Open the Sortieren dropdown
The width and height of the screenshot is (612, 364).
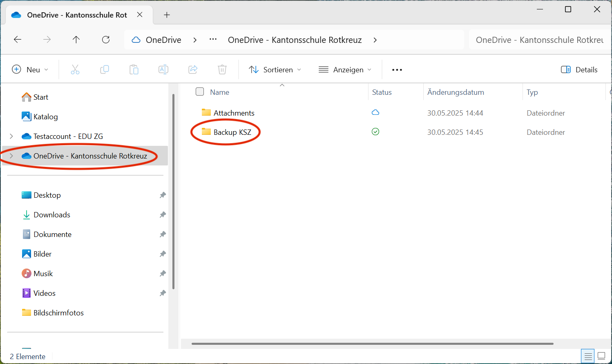(x=275, y=69)
